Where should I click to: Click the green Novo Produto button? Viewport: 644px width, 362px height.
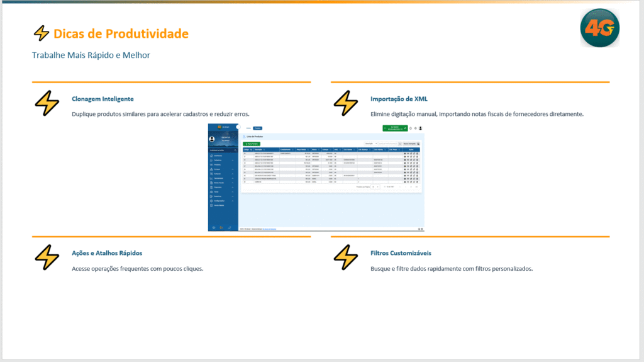click(252, 144)
